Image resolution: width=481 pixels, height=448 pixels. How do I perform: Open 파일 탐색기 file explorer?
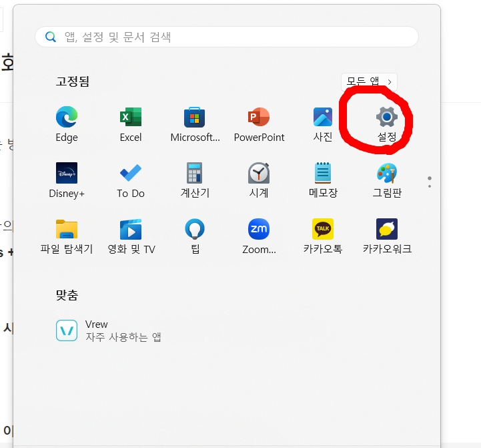(x=67, y=236)
